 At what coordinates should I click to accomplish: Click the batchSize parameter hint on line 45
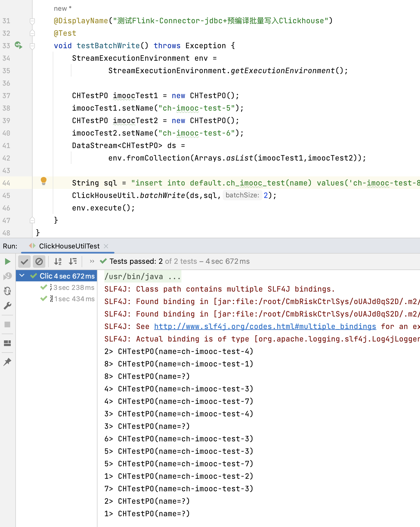242,195
